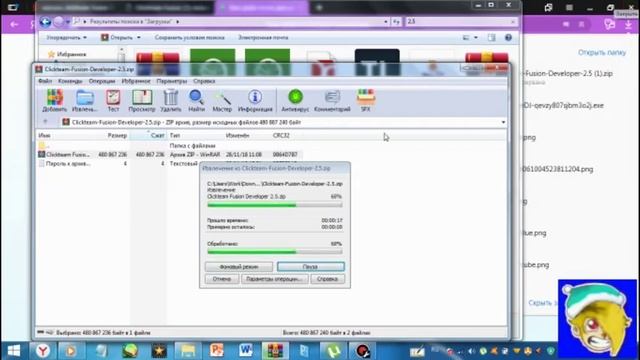
Task: Open the Файл menu in WinRAR
Action: pyautogui.click(x=45, y=81)
